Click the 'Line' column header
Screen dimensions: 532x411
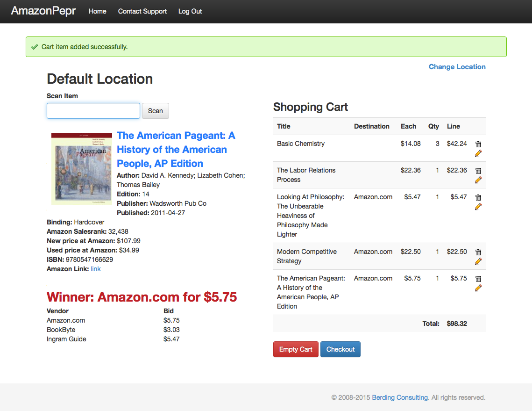(x=453, y=126)
